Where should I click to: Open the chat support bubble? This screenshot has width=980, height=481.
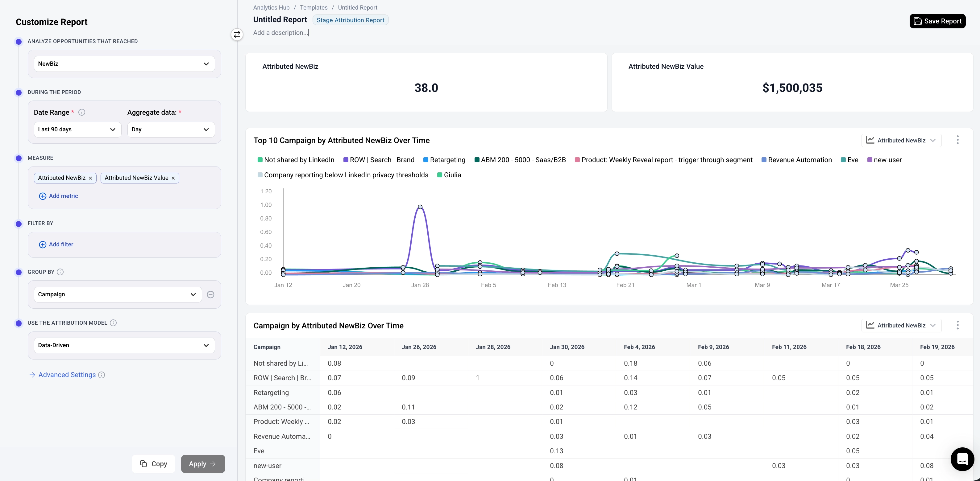tap(962, 459)
